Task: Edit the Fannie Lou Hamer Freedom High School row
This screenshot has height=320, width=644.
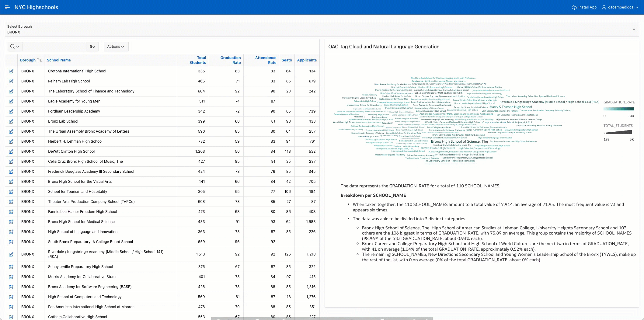Action: 11,212
